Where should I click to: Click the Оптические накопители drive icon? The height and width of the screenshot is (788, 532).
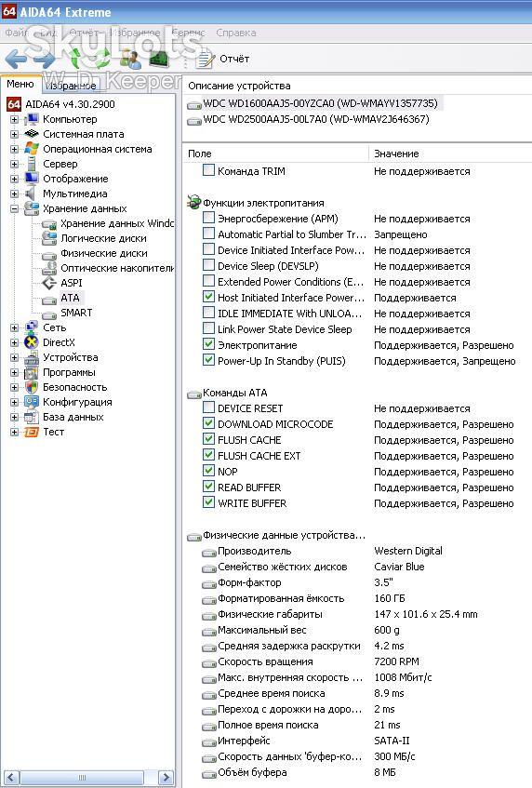pos(49,268)
